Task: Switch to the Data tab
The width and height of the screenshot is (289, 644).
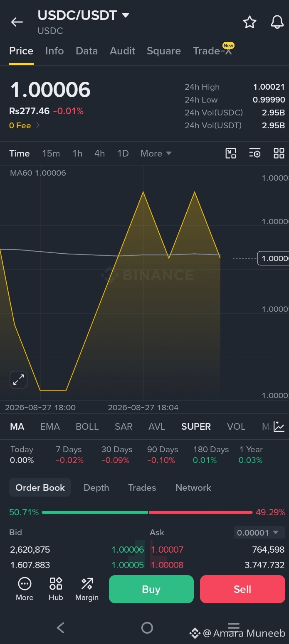Action: point(86,51)
